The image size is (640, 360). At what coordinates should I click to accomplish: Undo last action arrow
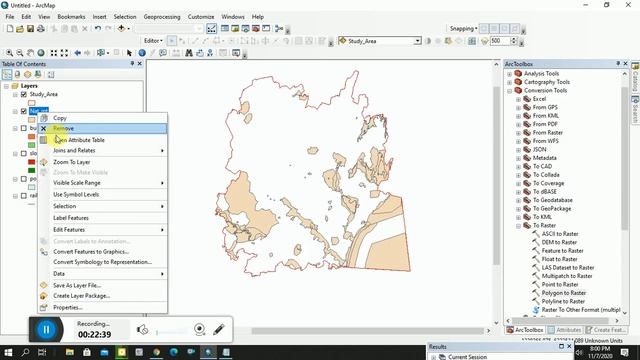click(x=98, y=29)
